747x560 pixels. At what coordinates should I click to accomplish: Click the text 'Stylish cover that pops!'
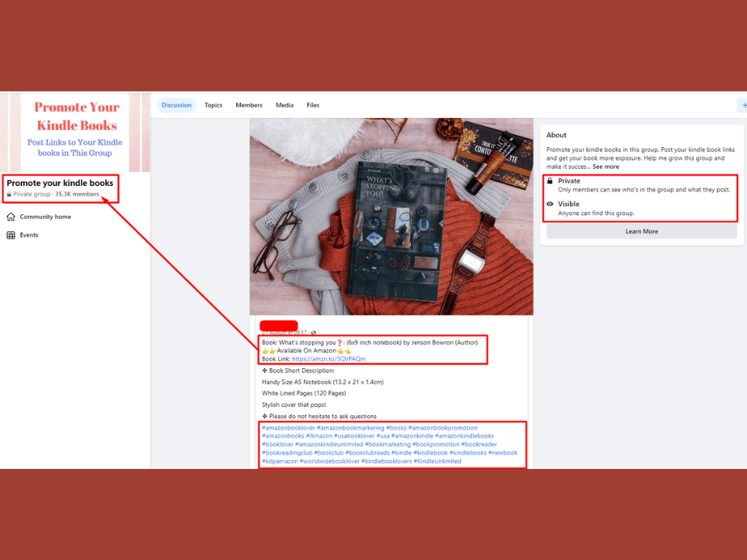coord(294,405)
